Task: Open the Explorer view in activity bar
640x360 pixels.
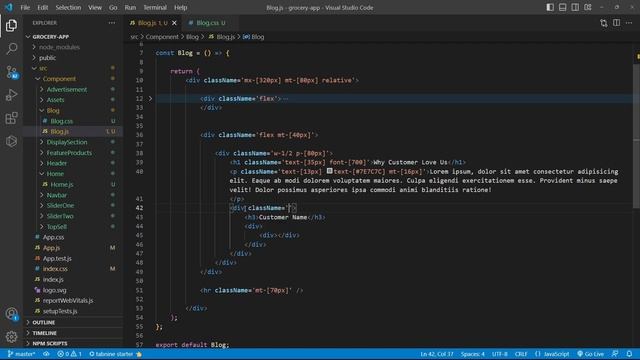Action: pyautogui.click(x=11, y=25)
